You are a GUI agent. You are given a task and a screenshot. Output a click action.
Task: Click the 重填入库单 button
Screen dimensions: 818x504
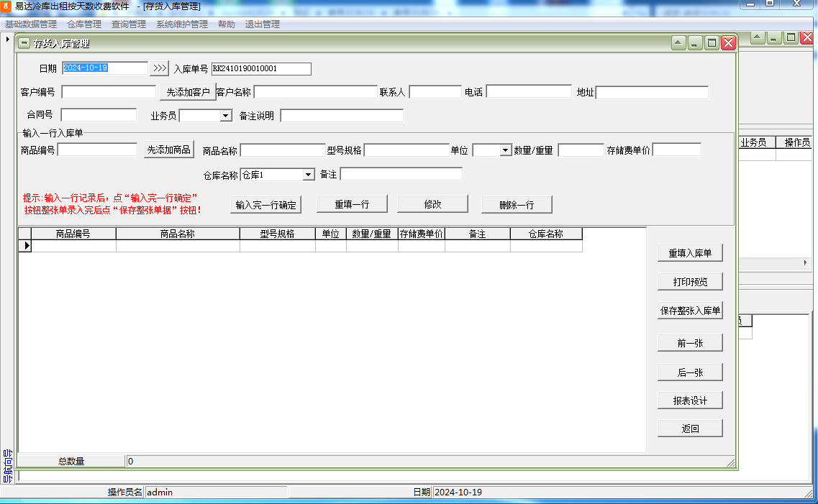point(690,253)
